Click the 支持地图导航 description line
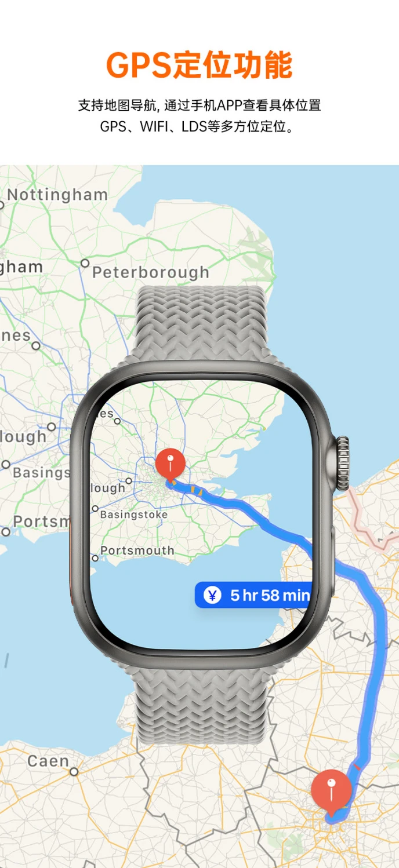Image resolution: width=399 pixels, height=868 pixels. click(199, 105)
